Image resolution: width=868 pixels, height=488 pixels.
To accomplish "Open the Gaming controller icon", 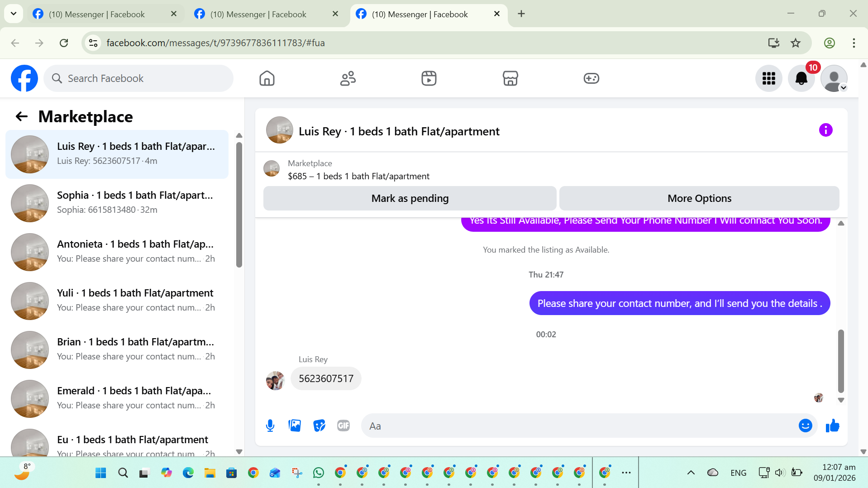I will (x=591, y=78).
